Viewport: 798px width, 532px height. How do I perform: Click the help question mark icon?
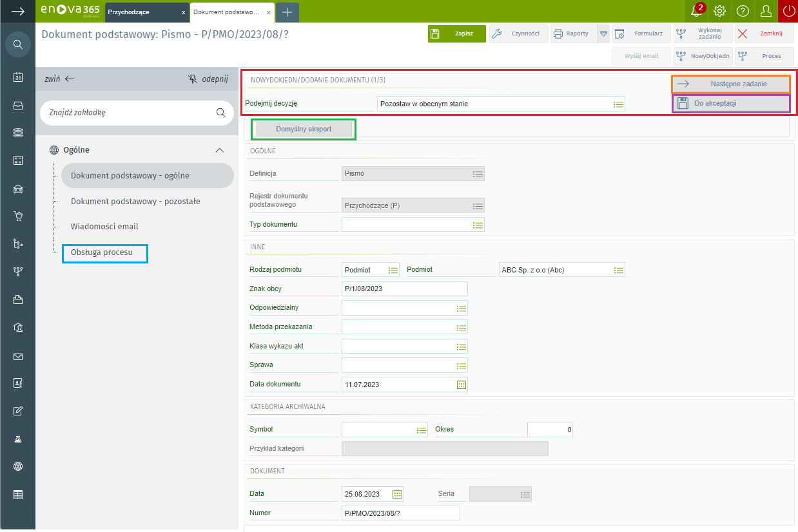[x=743, y=11]
